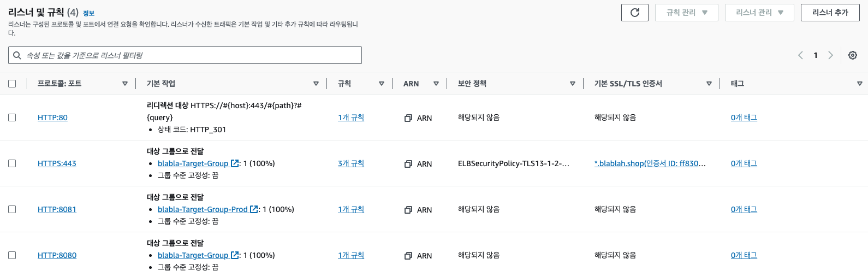Copy ARN for HTTP:80 listener
The width and height of the screenshot is (868, 276).
pos(408,118)
